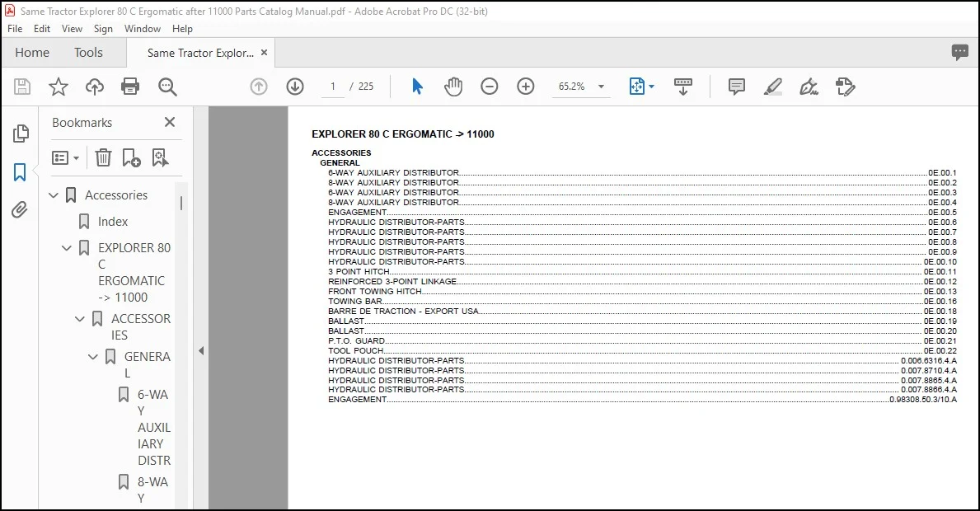Close the Same Tractor Explor... tab
The image size is (980, 511).
(265, 53)
